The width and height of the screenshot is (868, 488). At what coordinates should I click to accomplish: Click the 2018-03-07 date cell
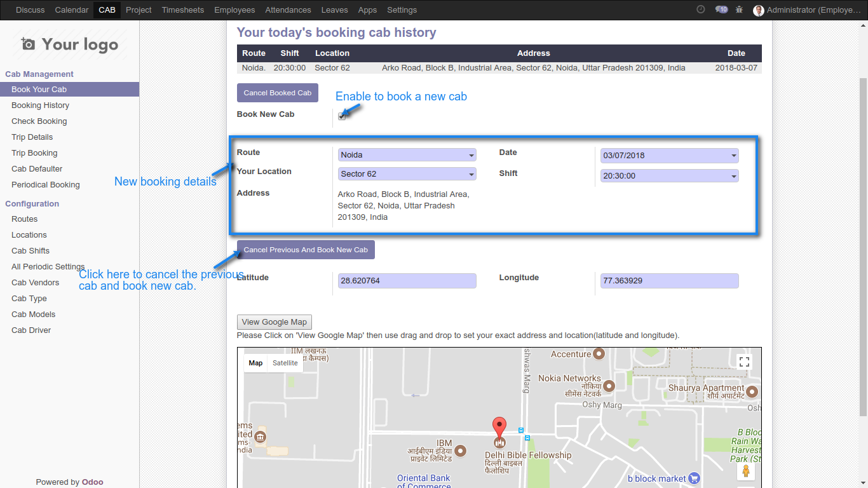click(x=736, y=68)
